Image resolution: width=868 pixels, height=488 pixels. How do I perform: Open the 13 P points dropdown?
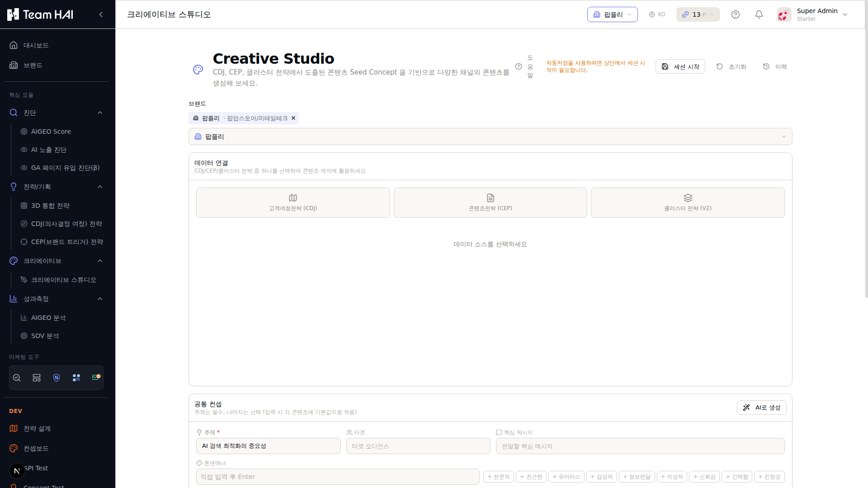tap(698, 14)
